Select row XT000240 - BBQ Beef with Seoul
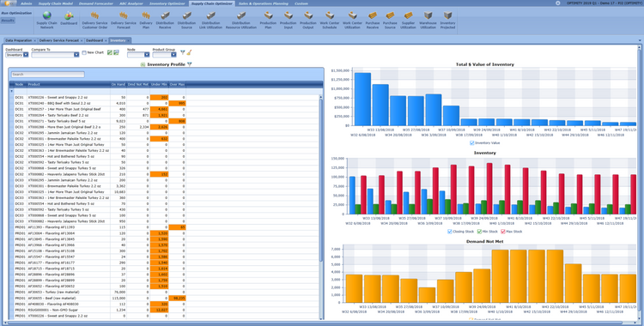 tap(167, 104)
